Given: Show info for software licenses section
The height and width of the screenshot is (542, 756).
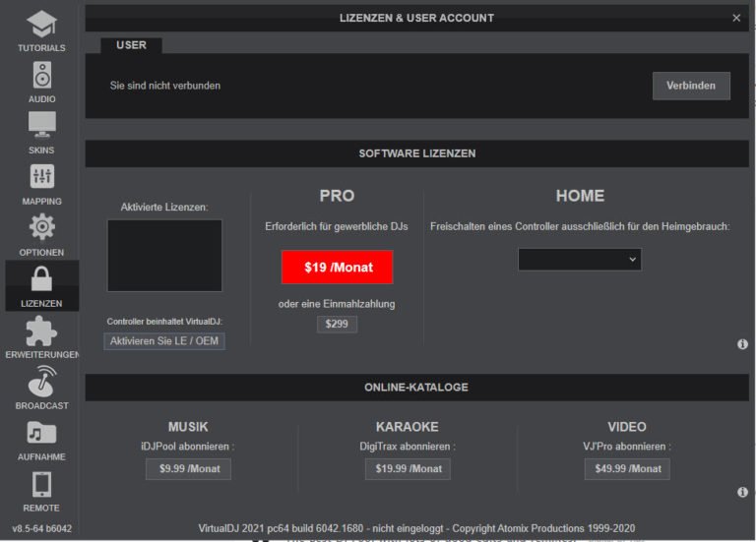Looking at the screenshot, I should (x=742, y=344).
